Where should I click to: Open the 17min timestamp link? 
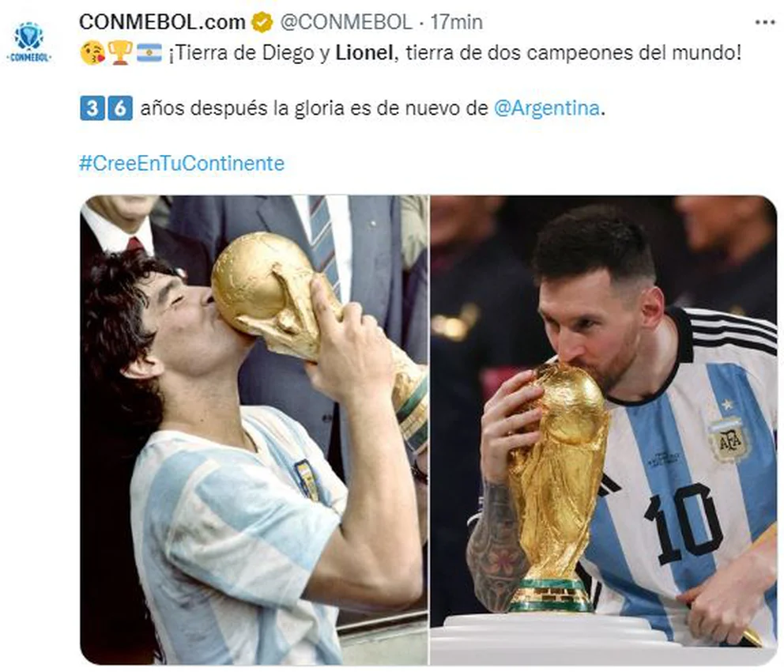(x=457, y=22)
